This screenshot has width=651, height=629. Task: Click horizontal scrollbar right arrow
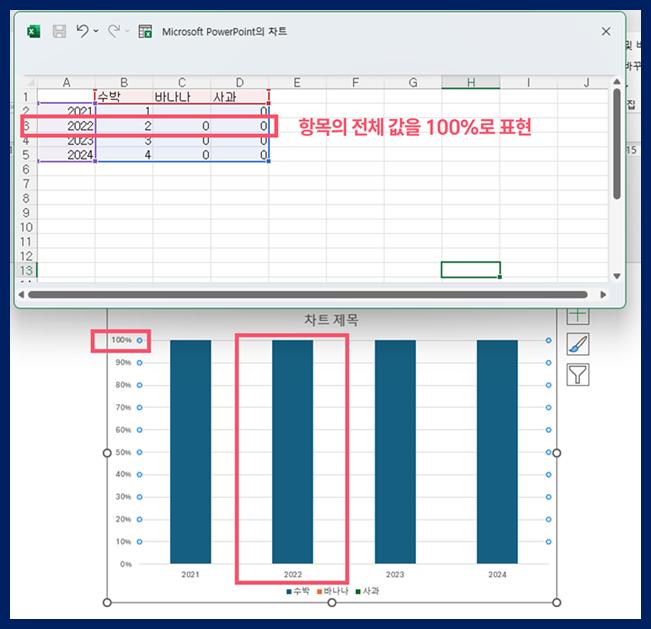point(603,294)
